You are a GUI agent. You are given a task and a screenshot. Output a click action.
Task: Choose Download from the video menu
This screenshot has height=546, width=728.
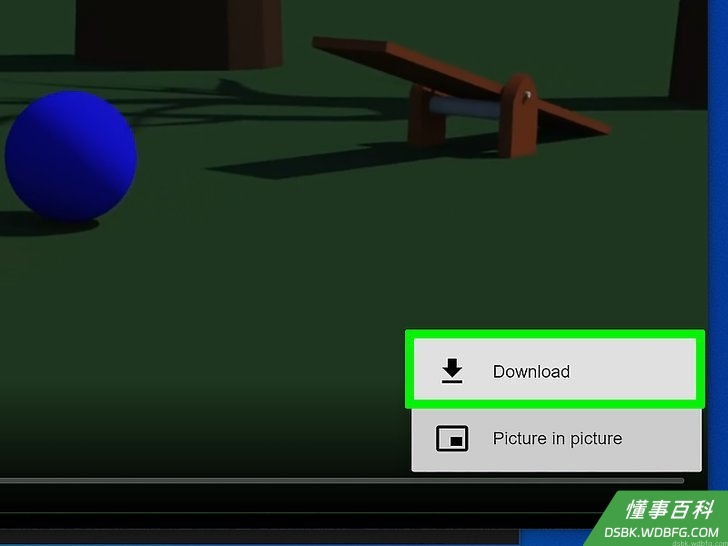[x=555, y=370]
